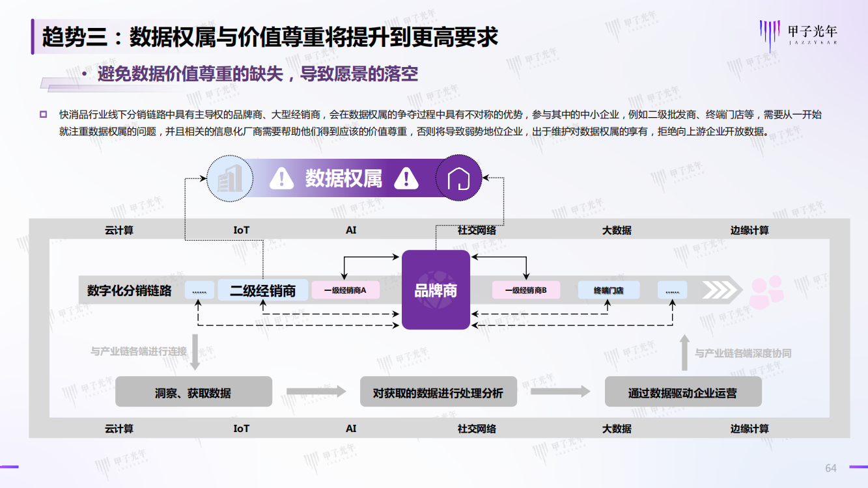Click the 数据权属 banner text
This screenshot has height=488, width=868.
click(x=344, y=178)
